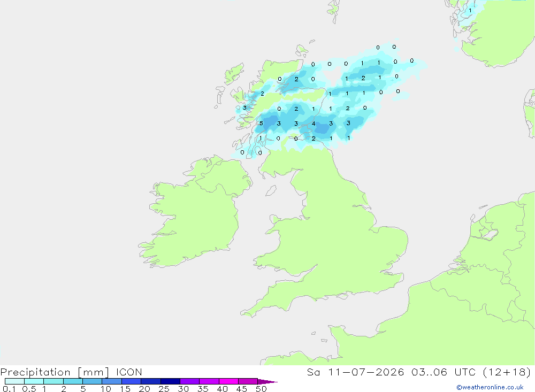535x392 pixels.
Task: Click the legend label '45'
Action: [x=242, y=389]
